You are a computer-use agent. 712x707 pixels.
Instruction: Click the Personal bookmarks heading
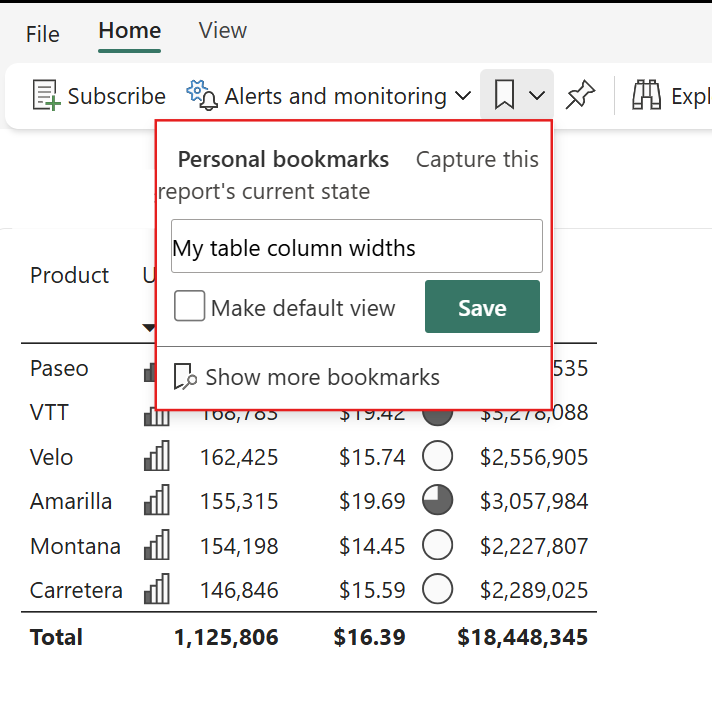click(283, 160)
